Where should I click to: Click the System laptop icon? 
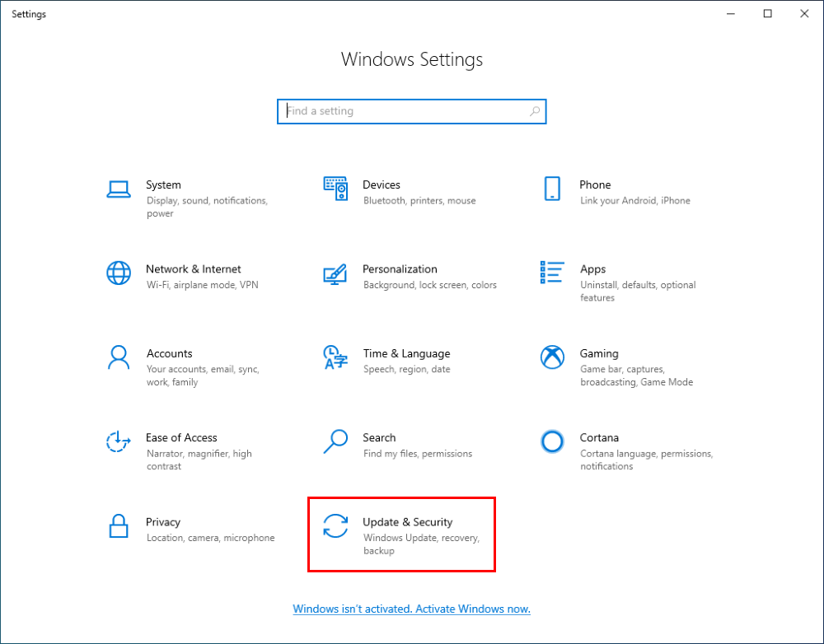(119, 189)
